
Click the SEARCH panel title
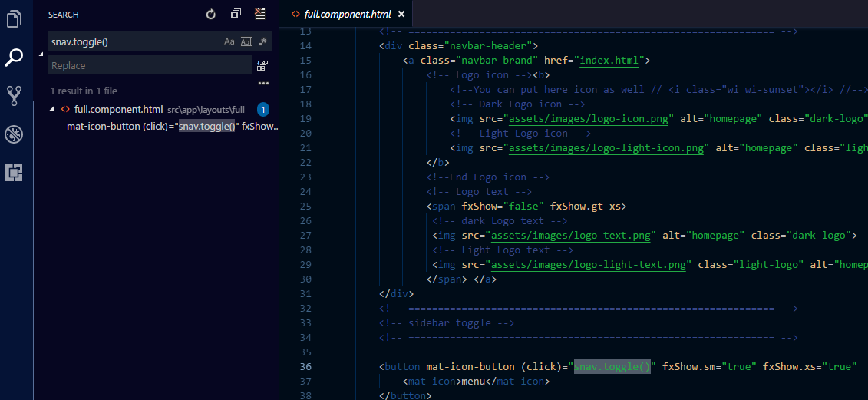(x=64, y=15)
